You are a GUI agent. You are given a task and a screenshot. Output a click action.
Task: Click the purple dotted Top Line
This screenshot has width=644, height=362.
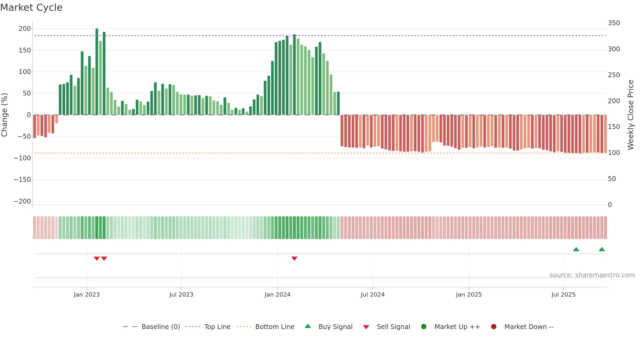[320, 35]
